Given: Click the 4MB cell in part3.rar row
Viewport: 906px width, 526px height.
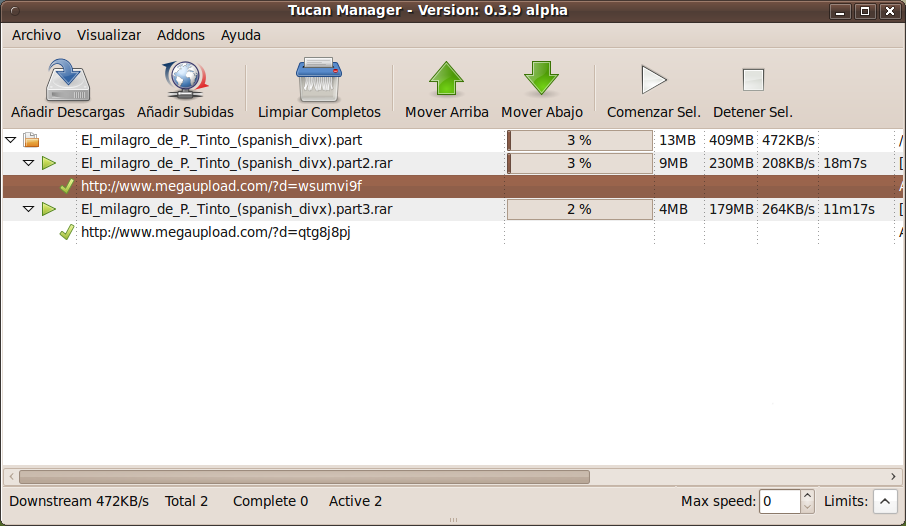Looking at the screenshot, I should point(673,209).
